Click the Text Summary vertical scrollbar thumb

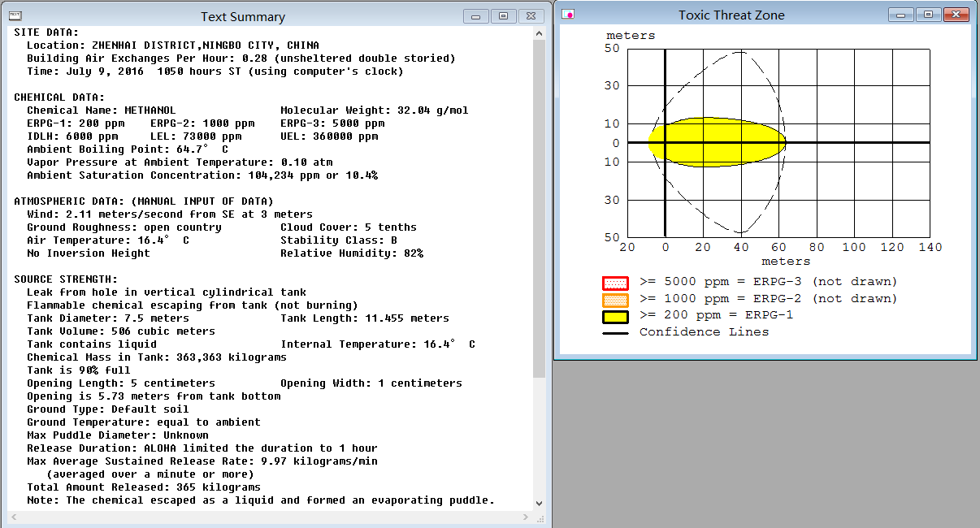[x=539, y=209]
